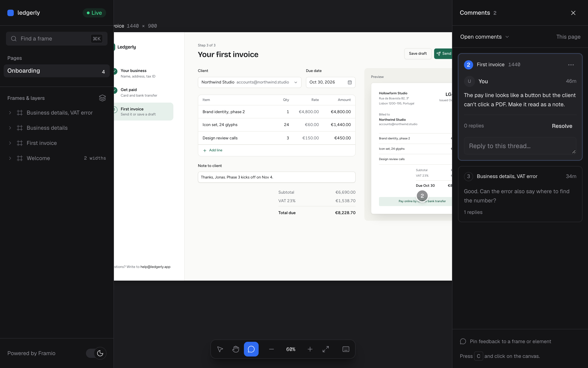Image resolution: width=588 pixels, height=368 pixels.
Task: Focus the Find a frame search field
Action: pos(57,38)
